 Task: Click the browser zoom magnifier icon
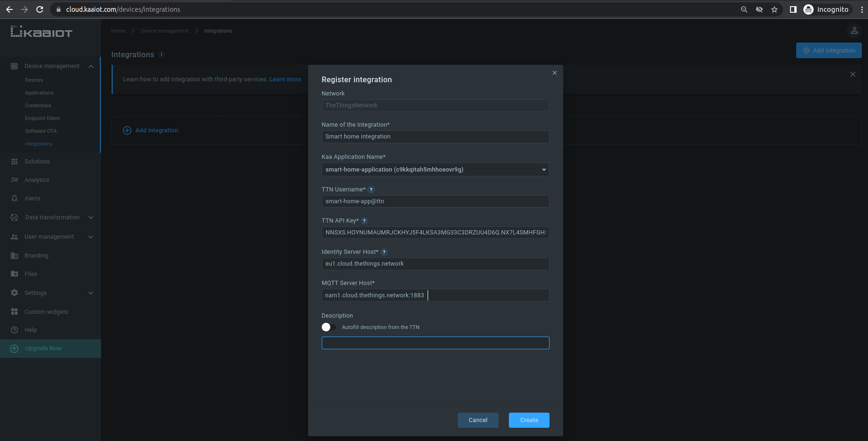click(744, 9)
